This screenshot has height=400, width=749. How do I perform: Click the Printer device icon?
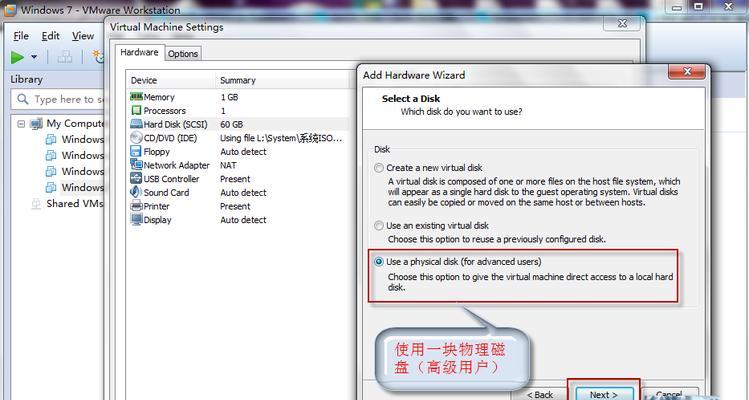click(136, 206)
